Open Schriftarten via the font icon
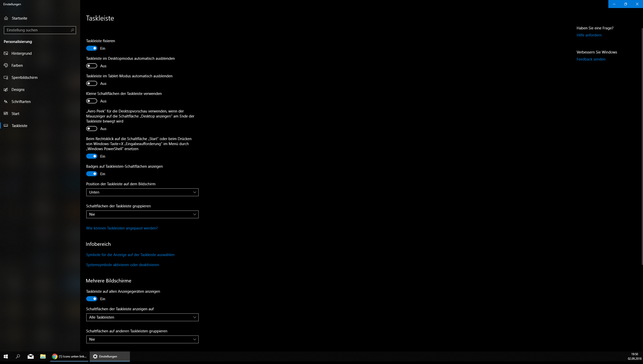Screen dimensions: 643x364 [6, 101]
